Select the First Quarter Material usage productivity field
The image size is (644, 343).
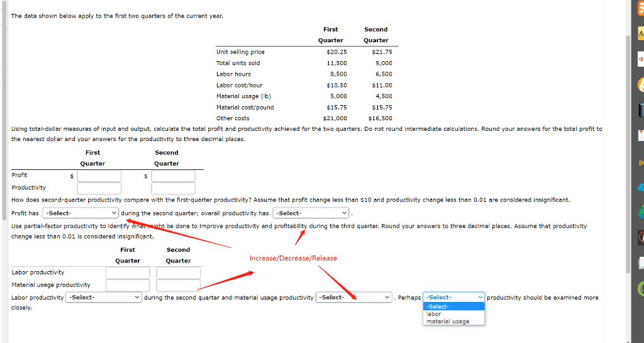pyautogui.click(x=128, y=285)
